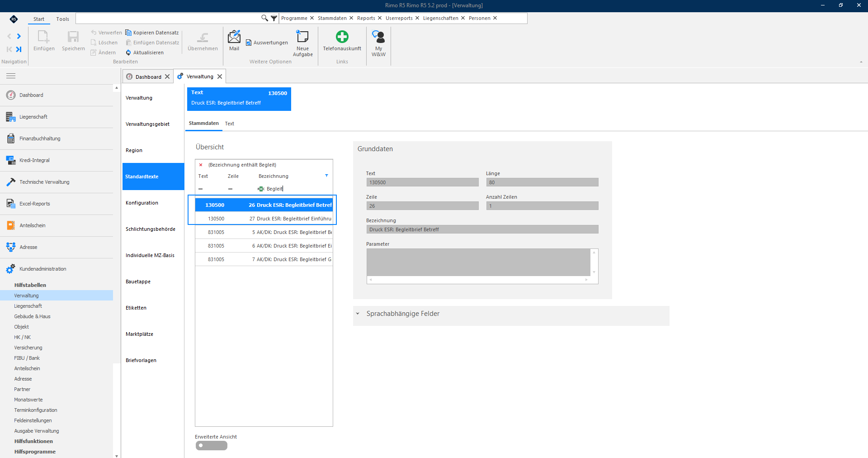Collapse the ribbon with the arrow
Screen dimensions: 868x458
tap(861, 62)
